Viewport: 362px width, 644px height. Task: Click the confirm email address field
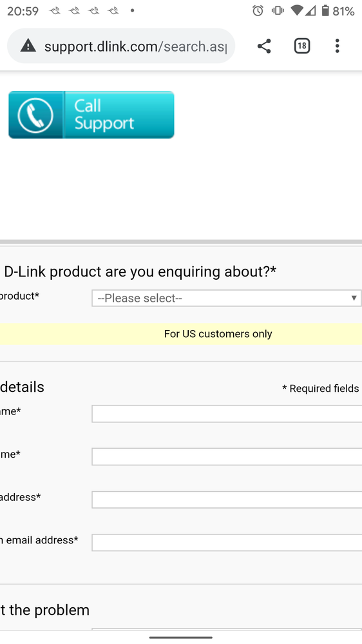tap(227, 543)
